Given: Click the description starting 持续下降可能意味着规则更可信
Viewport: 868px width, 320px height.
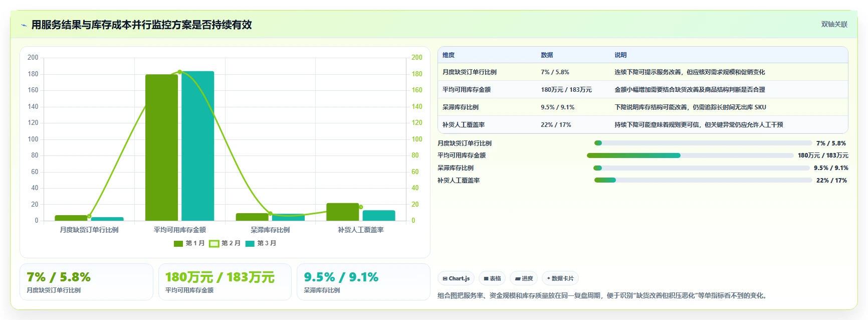Looking at the screenshot, I should coord(699,125).
